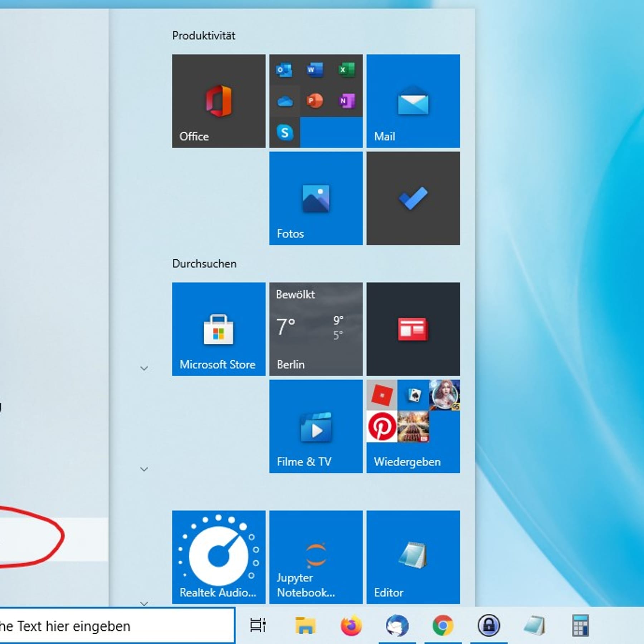Click the highlighted list entry left of tiles

pos(54,540)
